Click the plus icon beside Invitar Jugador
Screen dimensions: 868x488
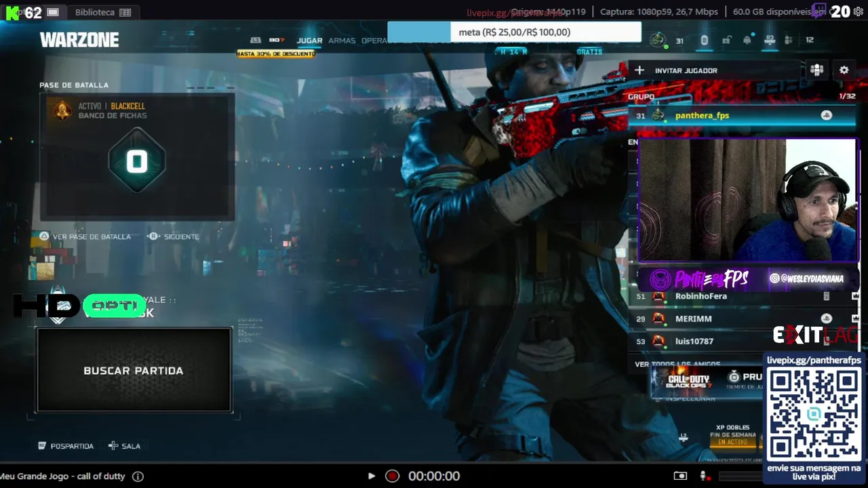[x=639, y=70]
